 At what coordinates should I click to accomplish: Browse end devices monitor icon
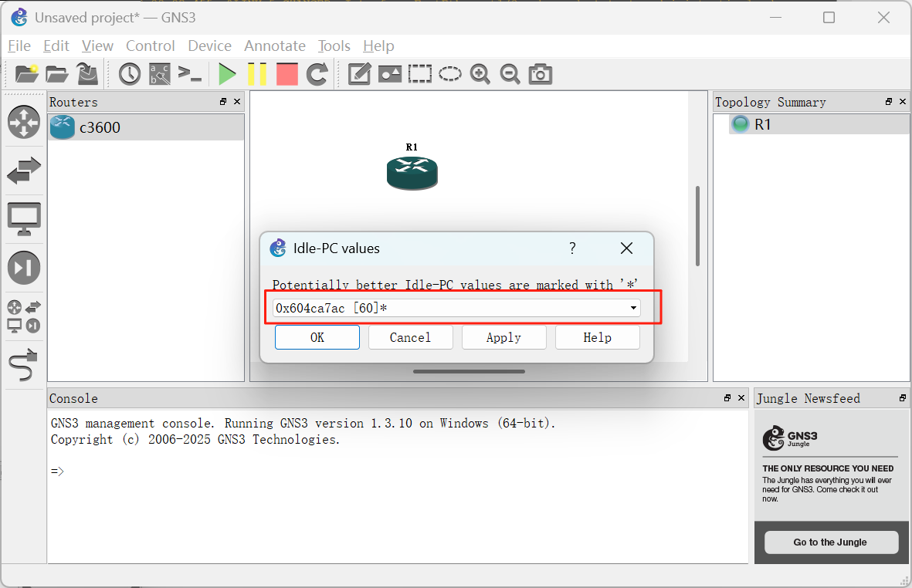click(24, 219)
